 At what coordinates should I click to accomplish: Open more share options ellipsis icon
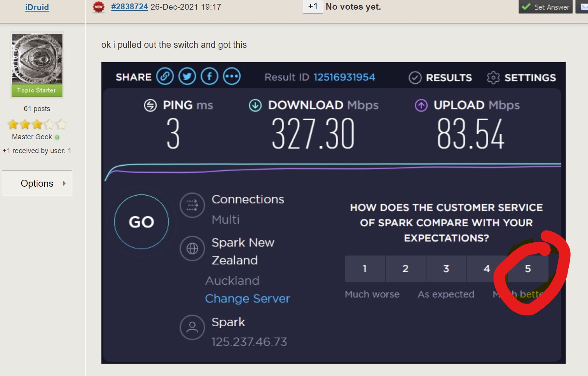tap(232, 76)
